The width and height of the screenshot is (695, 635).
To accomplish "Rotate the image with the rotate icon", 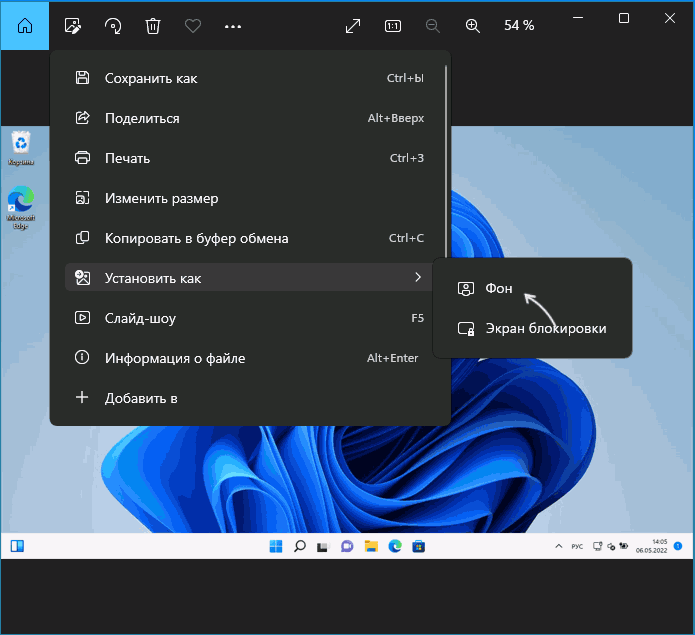I will click(x=112, y=25).
